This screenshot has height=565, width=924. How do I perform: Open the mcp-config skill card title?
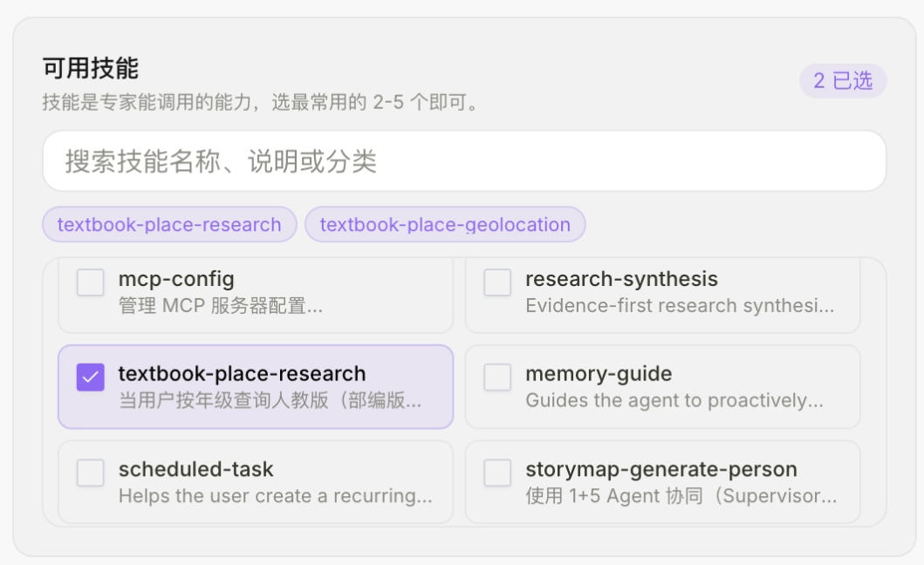[x=176, y=279]
